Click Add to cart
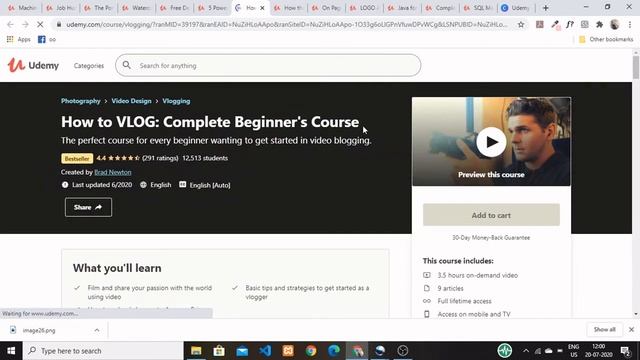 pyautogui.click(x=491, y=215)
